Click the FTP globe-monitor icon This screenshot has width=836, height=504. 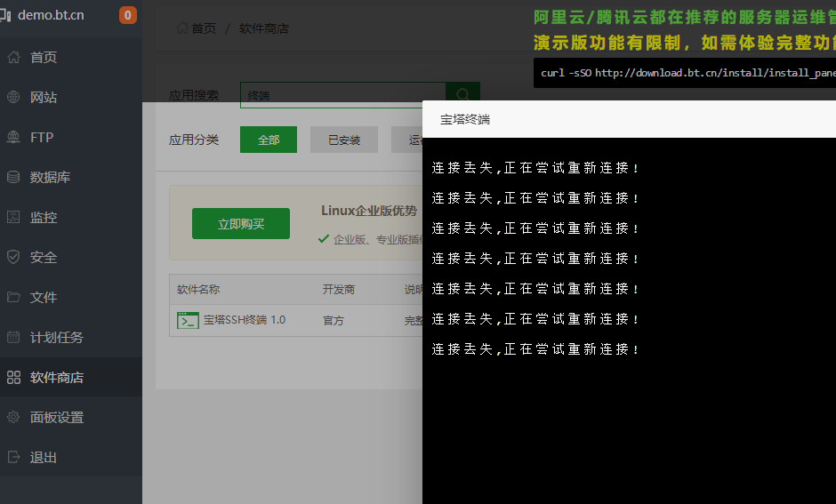13,137
